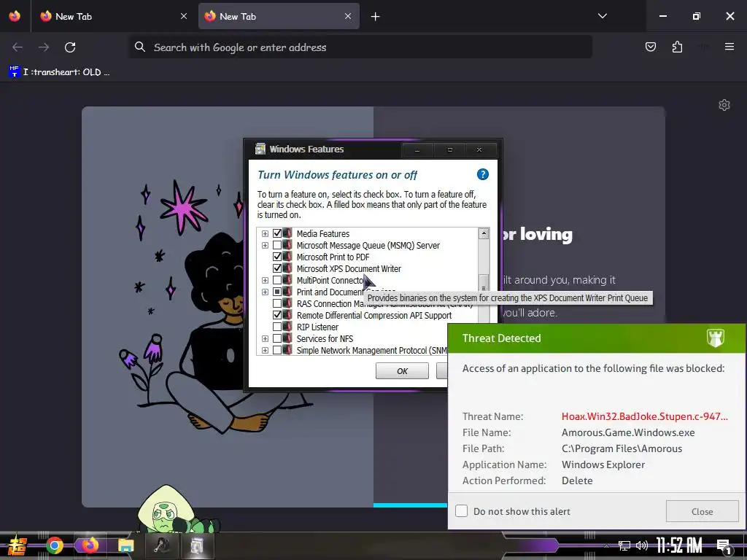Open the Firefox extensions puzzle icon
The height and width of the screenshot is (560, 747).
pos(677,47)
